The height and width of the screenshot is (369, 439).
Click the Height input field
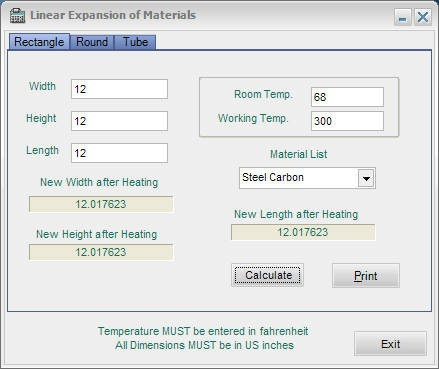119,121
